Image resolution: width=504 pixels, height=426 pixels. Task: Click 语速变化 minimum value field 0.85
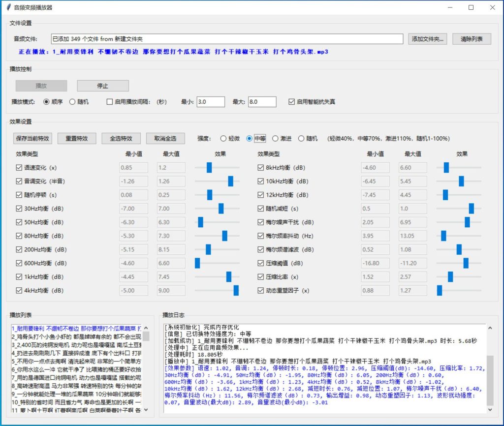point(133,168)
